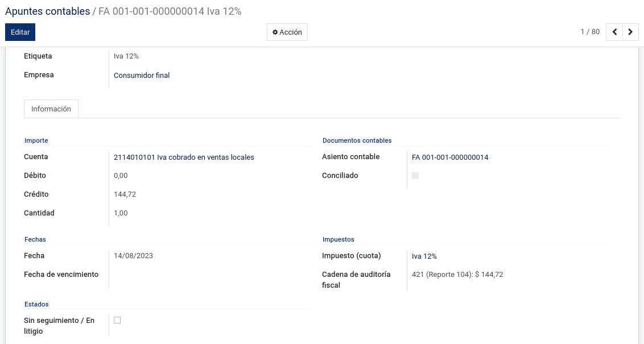The height and width of the screenshot is (344, 644).
Task: Open journal entry FA 001-001-000000014 link
Action: (x=450, y=158)
